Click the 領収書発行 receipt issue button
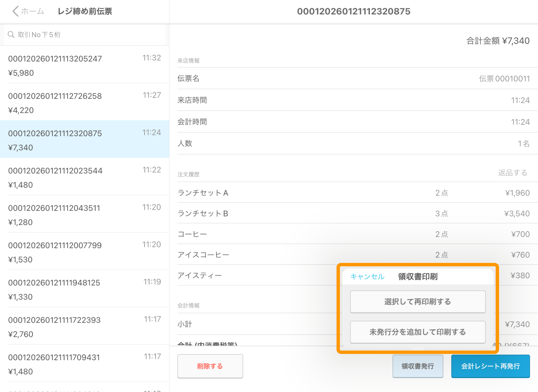Viewport: 538px width, 392px height. coord(418,366)
